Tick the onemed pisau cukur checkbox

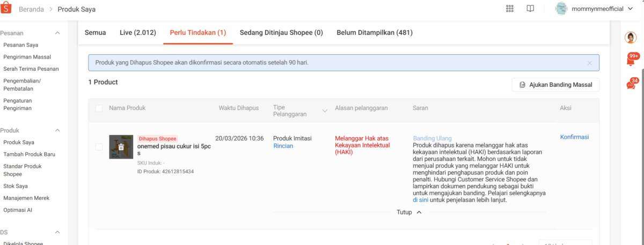click(99, 147)
